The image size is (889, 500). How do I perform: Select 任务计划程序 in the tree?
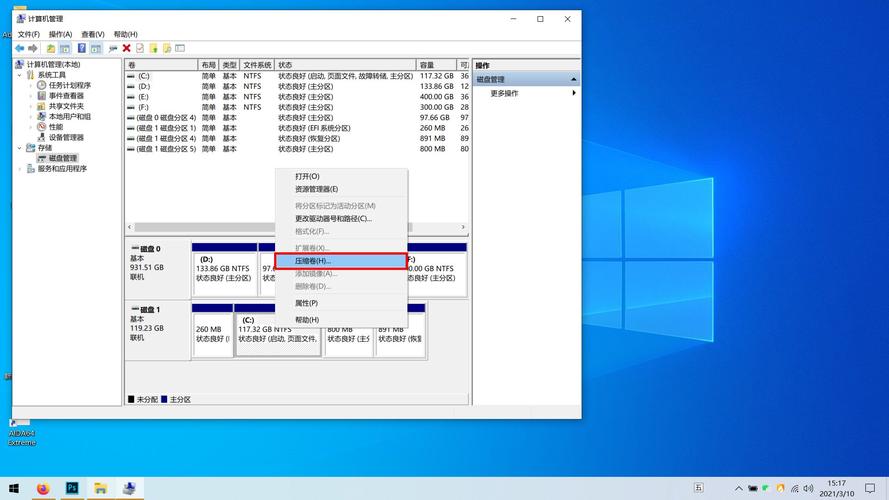point(69,85)
